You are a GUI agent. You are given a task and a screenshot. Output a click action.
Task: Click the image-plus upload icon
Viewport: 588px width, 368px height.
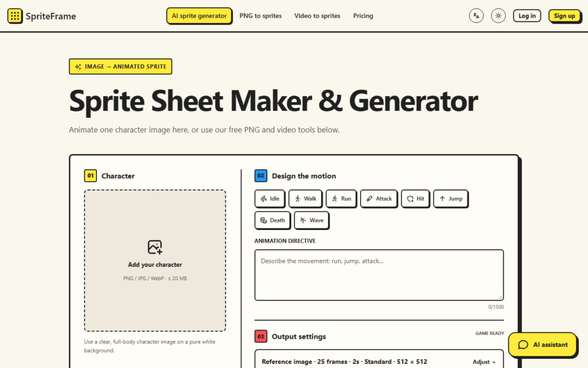pos(155,247)
